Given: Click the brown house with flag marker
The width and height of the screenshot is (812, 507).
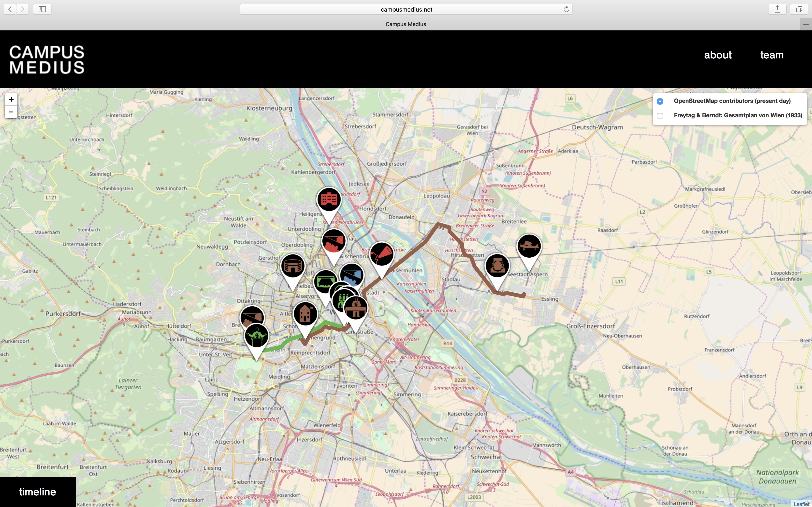Looking at the screenshot, I should point(305,314).
